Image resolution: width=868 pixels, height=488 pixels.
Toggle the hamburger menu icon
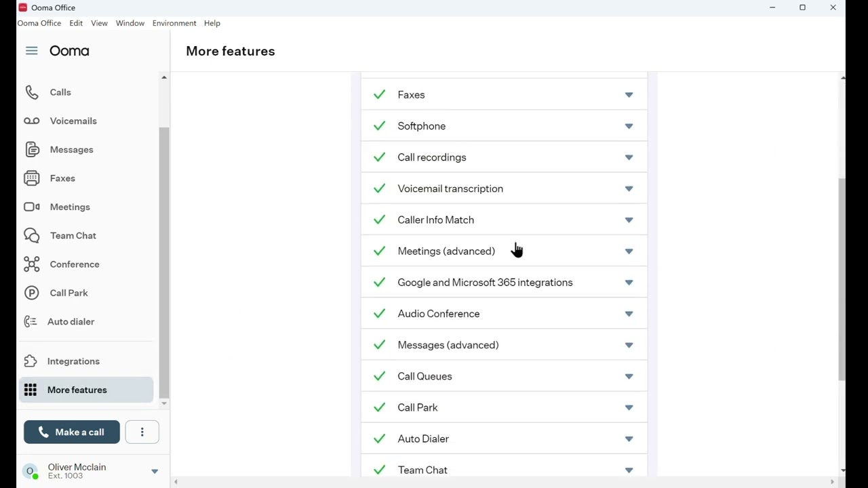[31, 51]
